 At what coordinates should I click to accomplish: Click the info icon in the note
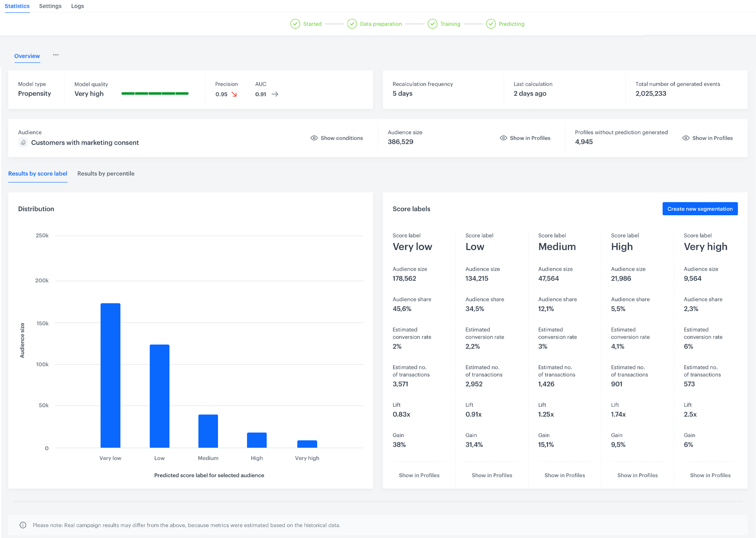click(23, 525)
